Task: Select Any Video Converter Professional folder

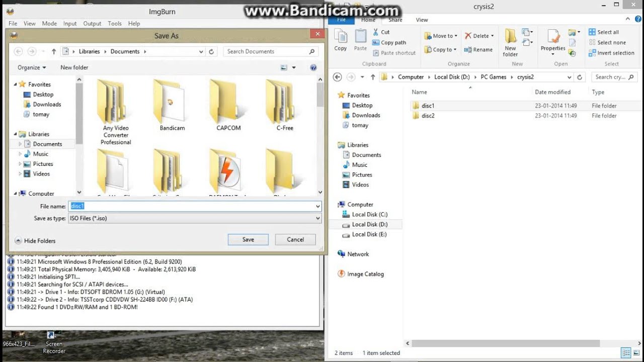Action: coord(116,112)
